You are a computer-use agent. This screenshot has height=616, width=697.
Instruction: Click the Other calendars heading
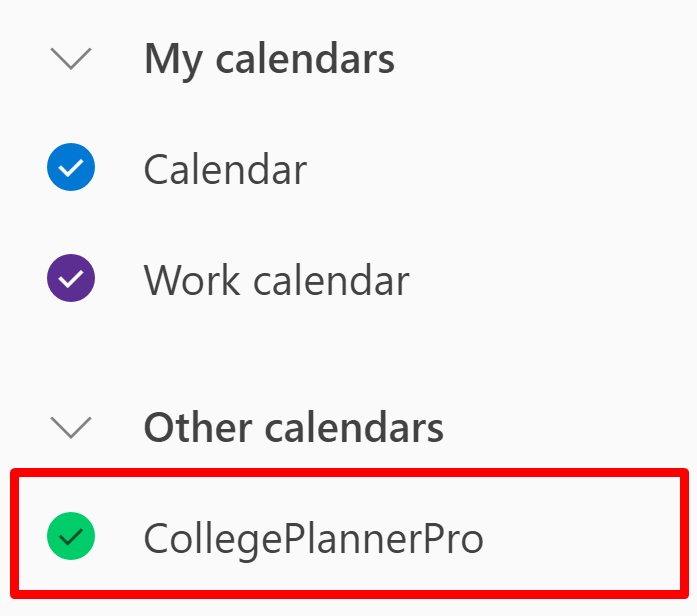(294, 428)
